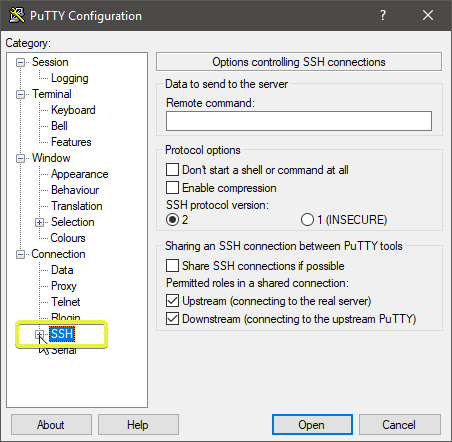Click the Cancel button
This screenshot has height=442, width=452.
[x=400, y=425]
